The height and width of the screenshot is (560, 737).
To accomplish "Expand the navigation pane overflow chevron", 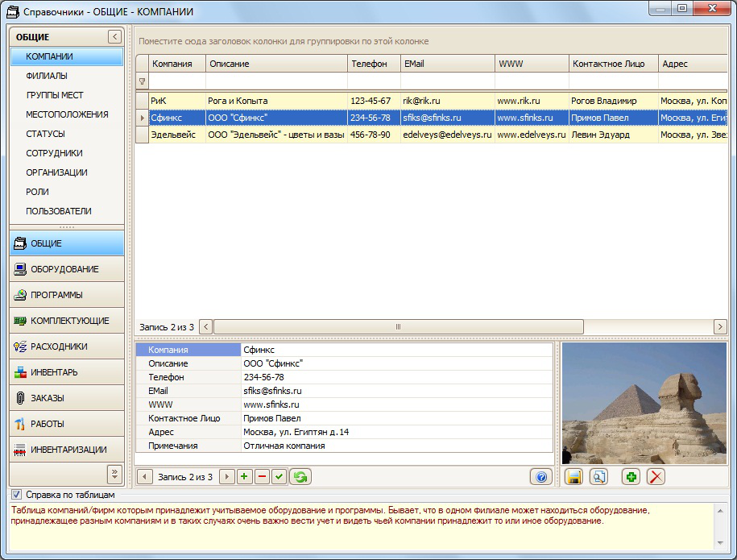I will click(114, 472).
